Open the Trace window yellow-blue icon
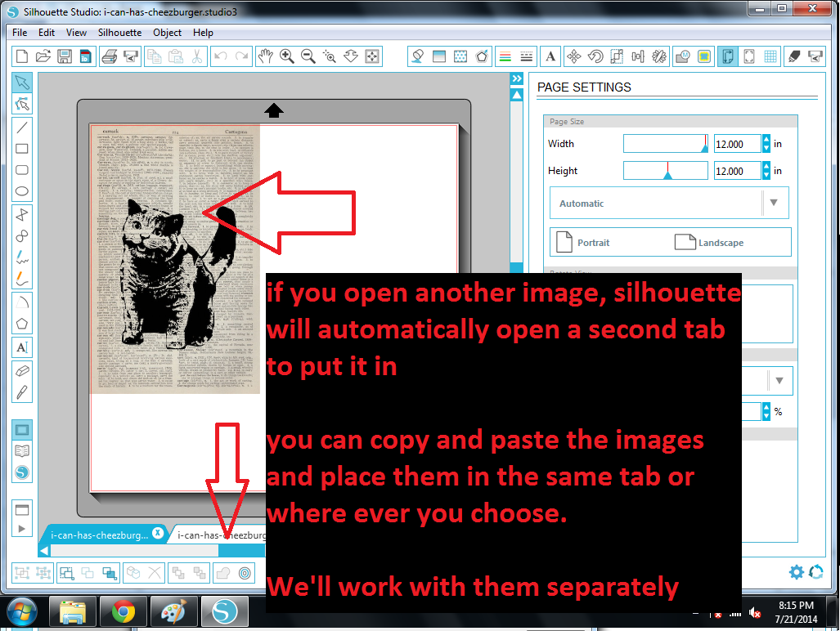 point(704,56)
